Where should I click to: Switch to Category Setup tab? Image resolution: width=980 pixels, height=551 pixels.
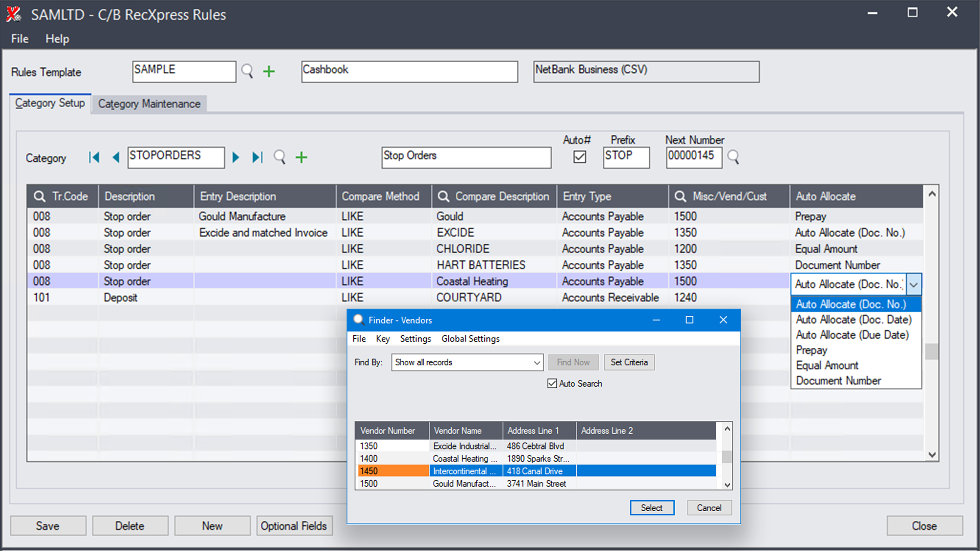point(50,103)
